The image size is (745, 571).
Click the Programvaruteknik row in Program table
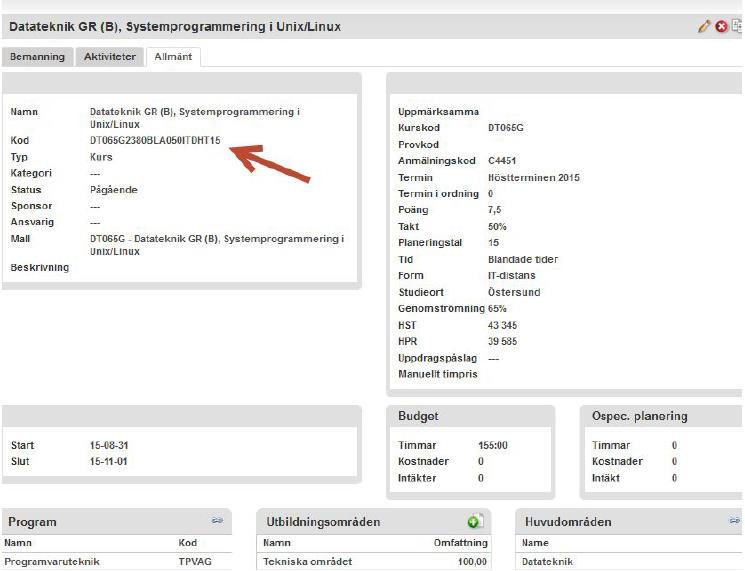click(x=117, y=561)
